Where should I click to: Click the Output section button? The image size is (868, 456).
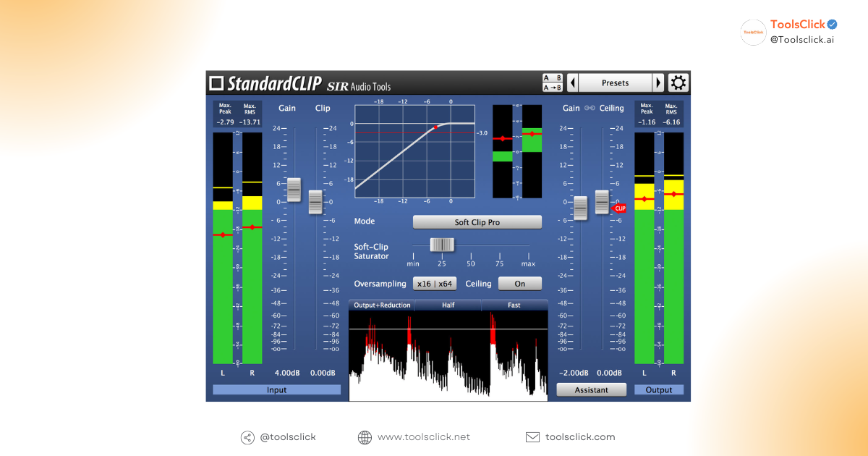pyautogui.click(x=659, y=390)
